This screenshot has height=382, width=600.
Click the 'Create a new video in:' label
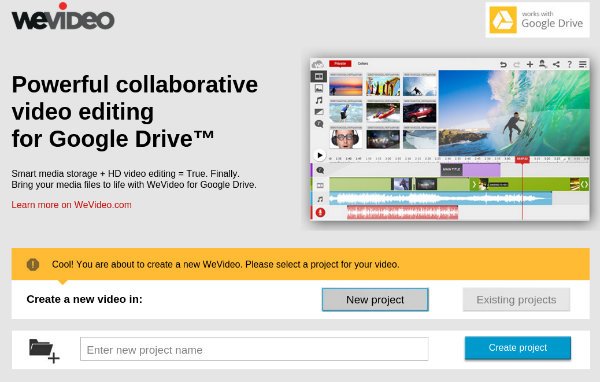[x=84, y=299]
